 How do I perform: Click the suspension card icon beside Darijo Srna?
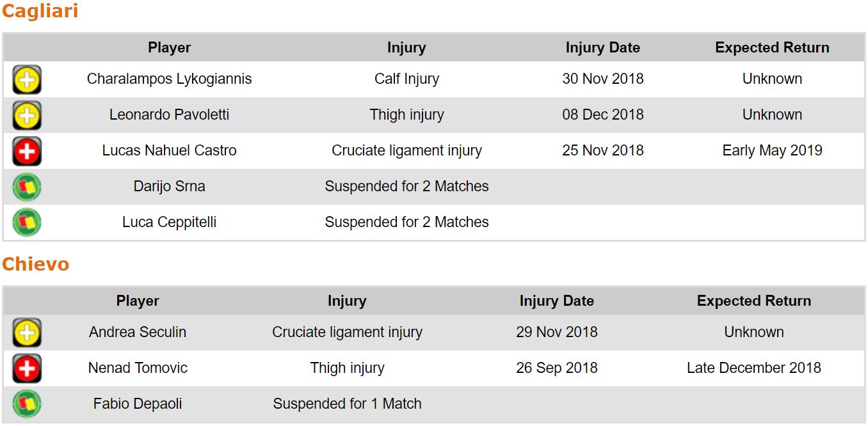(27, 187)
